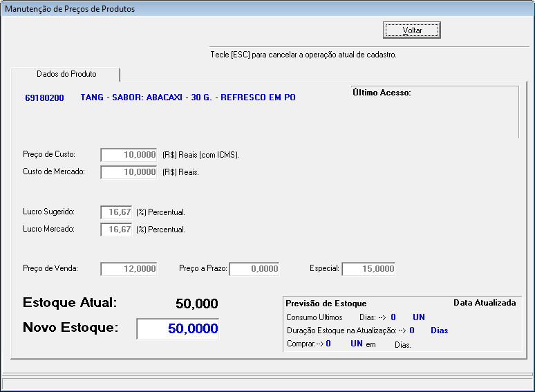Click the Previsão de Estoque heading
The height and width of the screenshot is (392, 535).
(x=326, y=304)
